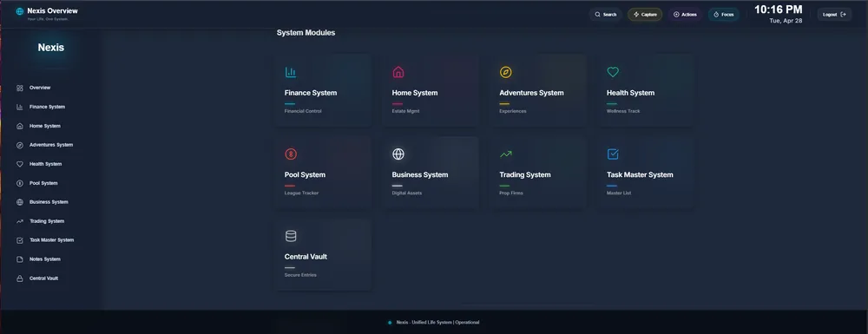This screenshot has width=868, height=334.
Task: Click the blue bar chart icon on Finance card
Action: 291,73
